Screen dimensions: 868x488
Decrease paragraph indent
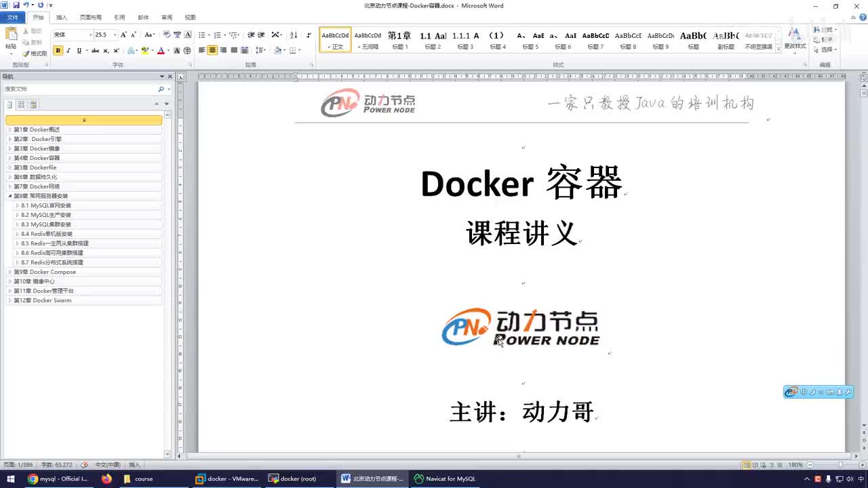(x=251, y=35)
